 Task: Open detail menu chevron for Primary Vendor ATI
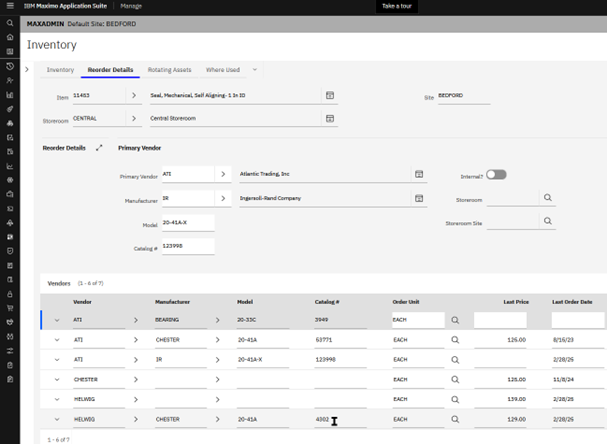point(223,174)
